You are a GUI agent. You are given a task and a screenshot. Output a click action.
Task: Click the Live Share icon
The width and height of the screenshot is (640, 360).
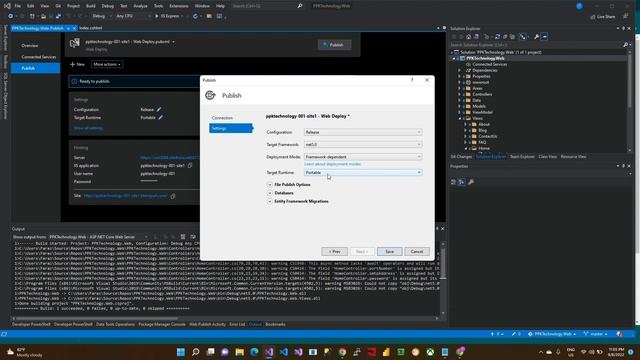click(603, 17)
